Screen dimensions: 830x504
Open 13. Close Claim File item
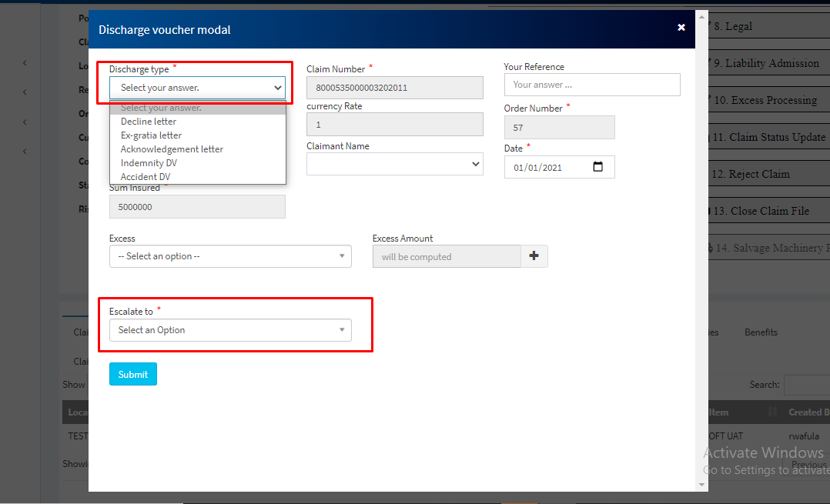[759, 211]
